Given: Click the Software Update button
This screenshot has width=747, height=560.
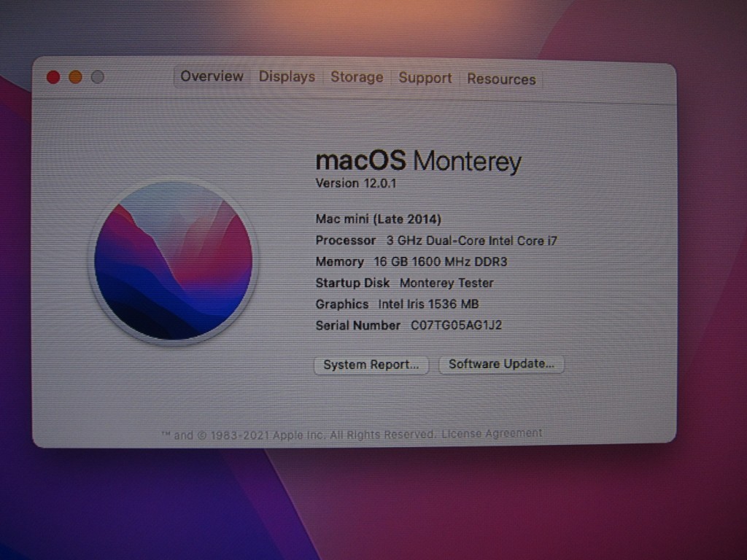Looking at the screenshot, I should point(501,365).
